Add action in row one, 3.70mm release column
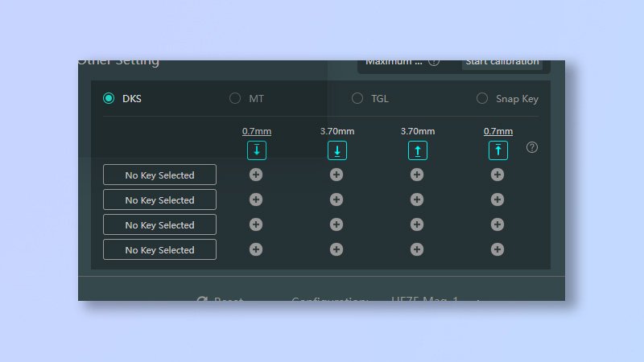 click(x=417, y=175)
